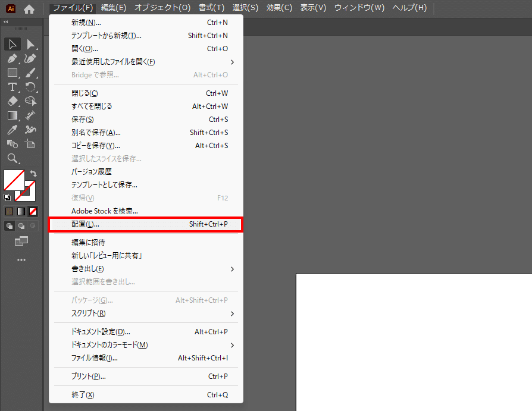The height and width of the screenshot is (411, 532).
Task: Collapse the toolbar with double arrows
Action: pos(6,21)
